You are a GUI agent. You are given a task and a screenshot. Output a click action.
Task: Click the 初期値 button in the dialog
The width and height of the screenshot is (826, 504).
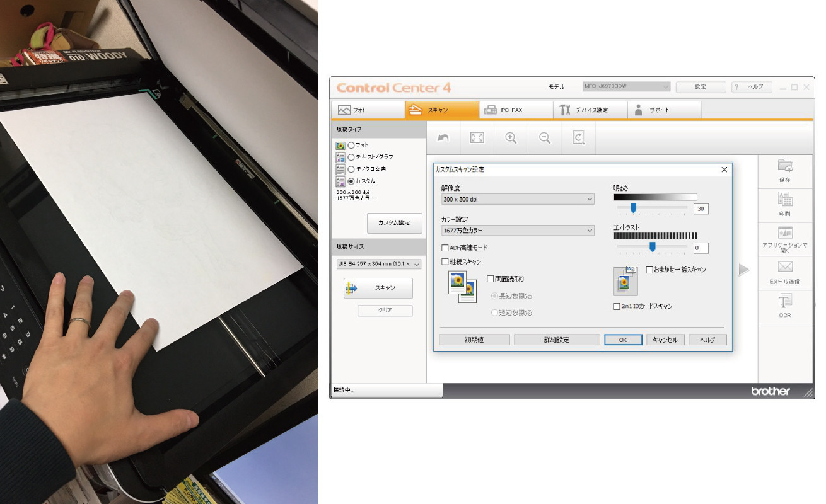[474, 340]
